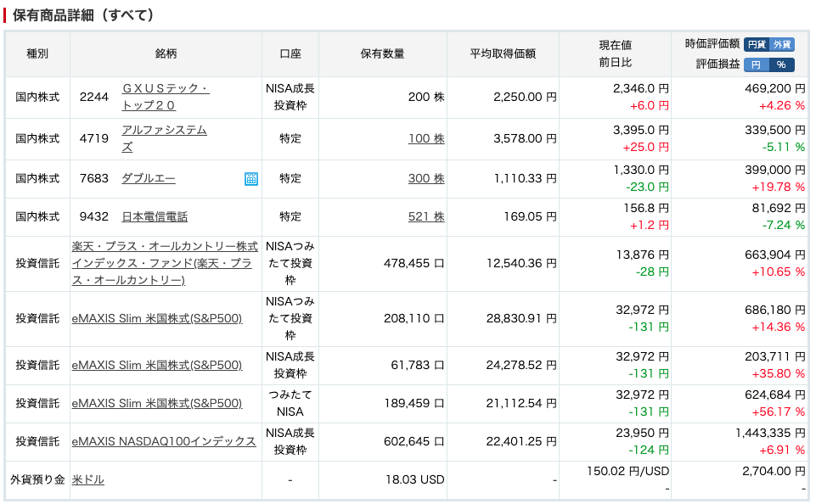Open the 米ドル foreign currency link
Viewport: 816px width, 504px height.
click(88, 479)
